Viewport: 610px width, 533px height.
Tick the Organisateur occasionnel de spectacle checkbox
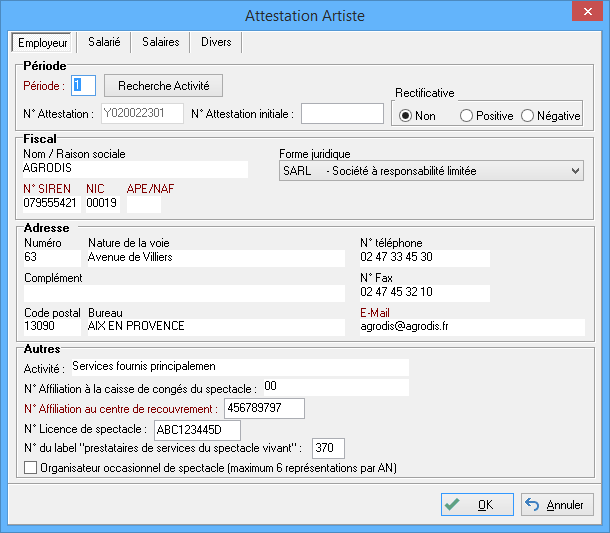(30, 468)
